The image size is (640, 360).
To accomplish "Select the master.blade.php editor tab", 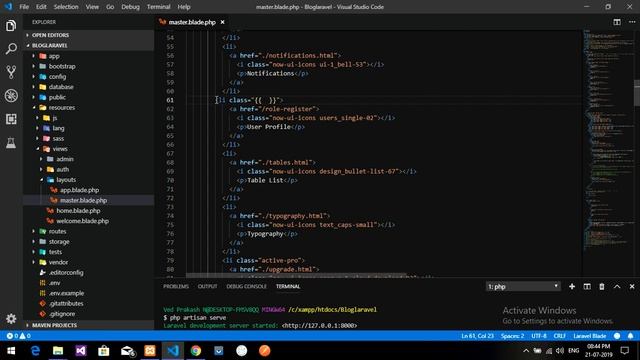I will click(x=192, y=22).
